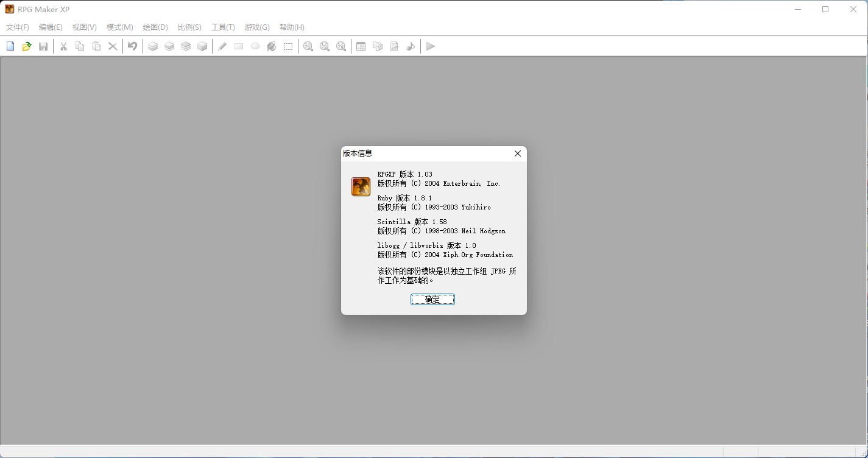Image resolution: width=868 pixels, height=458 pixels.
Task: Open the Database icon in the toolbar
Action: 361,46
